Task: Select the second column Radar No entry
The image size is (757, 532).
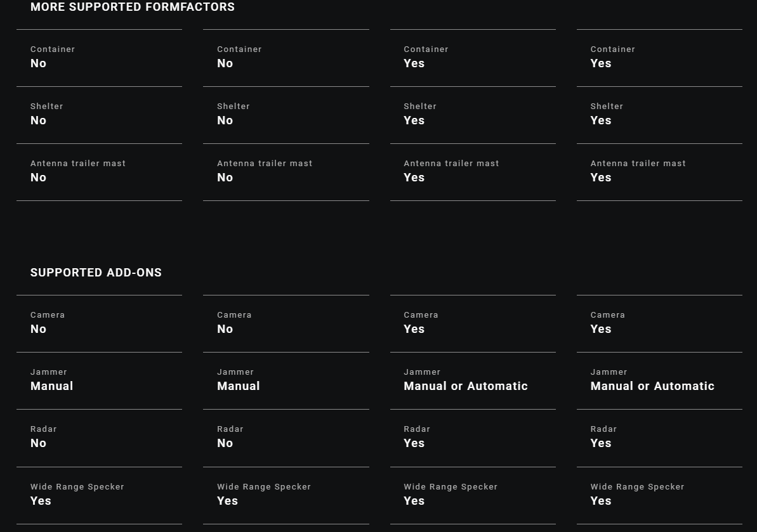Action: (286, 438)
